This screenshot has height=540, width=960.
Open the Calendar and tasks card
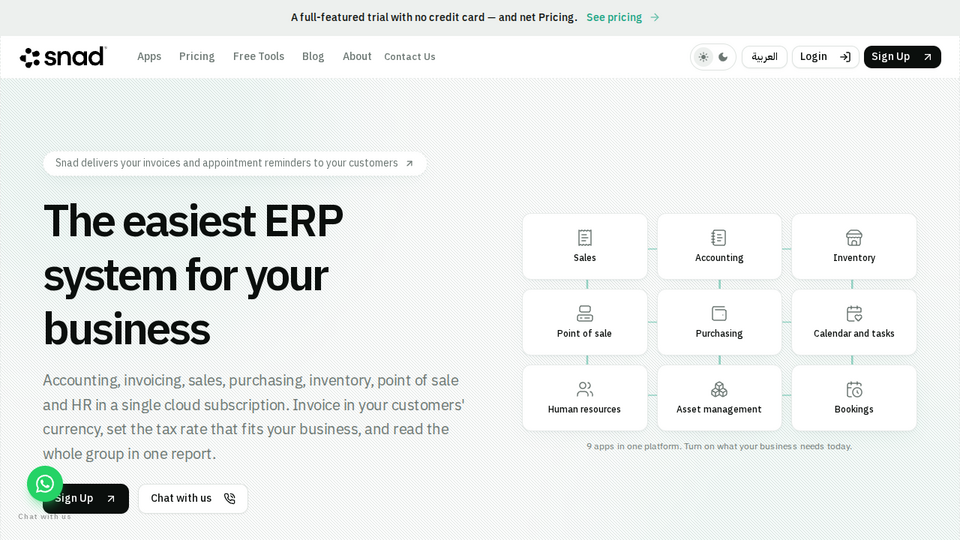[854, 322]
